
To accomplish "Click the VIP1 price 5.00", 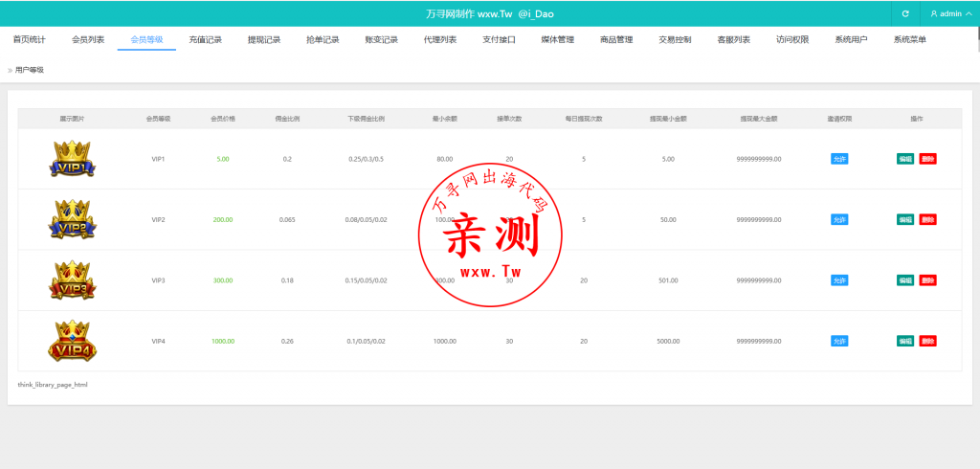I will 223,159.
